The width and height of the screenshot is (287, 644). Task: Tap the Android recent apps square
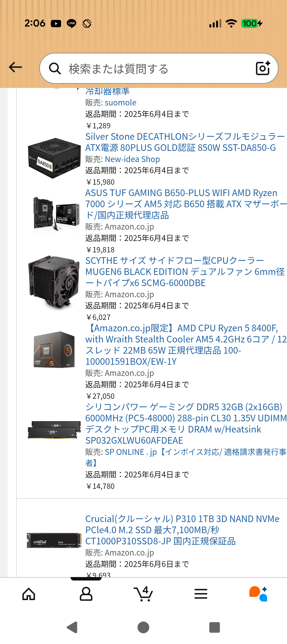(x=215, y=628)
